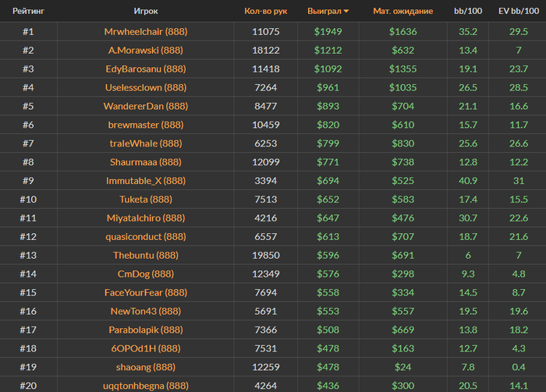The height and width of the screenshot is (392, 546).
Task: Select expected value $1035
Action: [x=403, y=87]
